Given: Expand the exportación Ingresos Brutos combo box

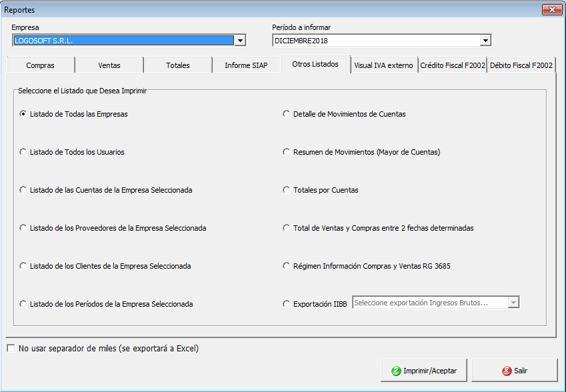Looking at the screenshot, I should (513, 303).
